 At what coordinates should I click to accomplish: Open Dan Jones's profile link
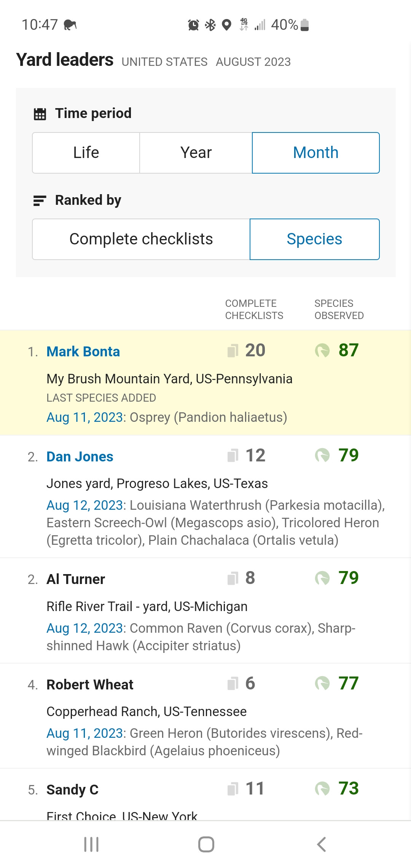click(80, 456)
